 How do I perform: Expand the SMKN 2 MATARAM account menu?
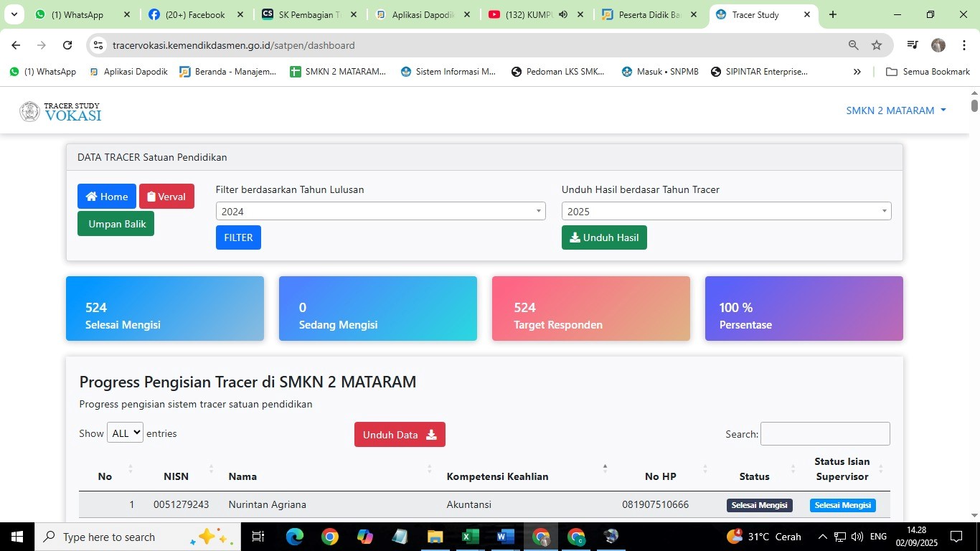click(895, 110)
